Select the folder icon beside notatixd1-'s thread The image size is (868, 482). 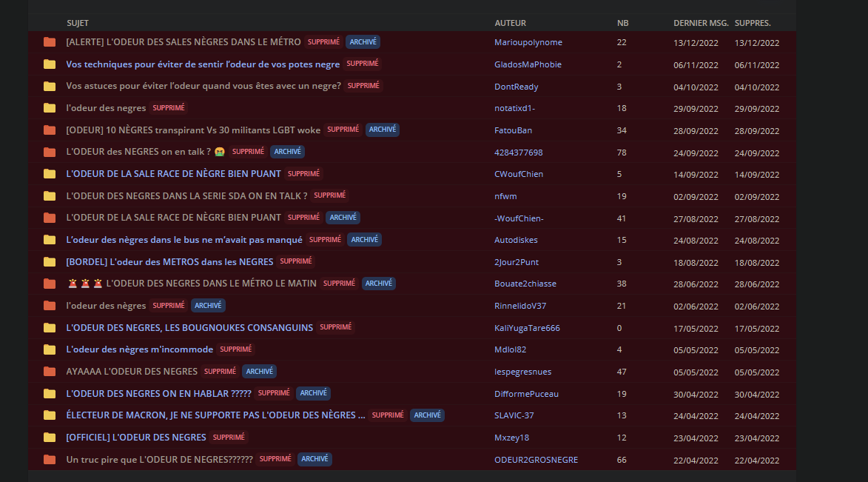point(50,108)
